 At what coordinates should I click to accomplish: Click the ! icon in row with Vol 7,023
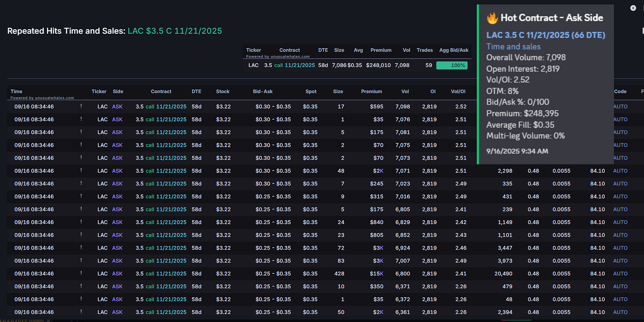(x=81, y=183)
